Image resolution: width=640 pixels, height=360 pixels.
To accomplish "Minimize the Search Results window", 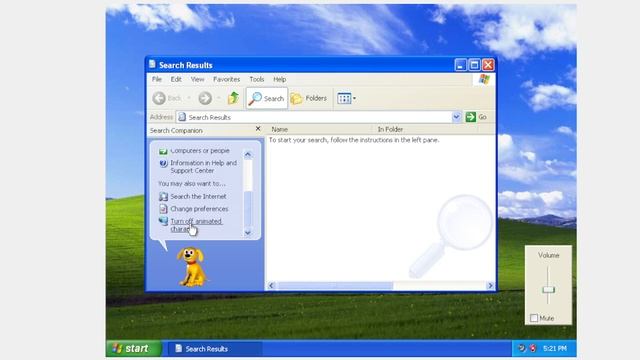I will pos(460,65).
